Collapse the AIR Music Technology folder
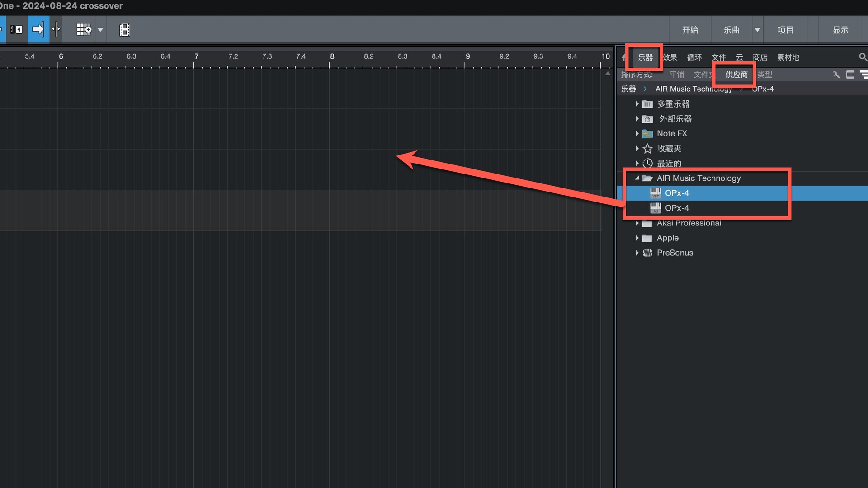Screen dimensions: 868x488 [637, 178]
